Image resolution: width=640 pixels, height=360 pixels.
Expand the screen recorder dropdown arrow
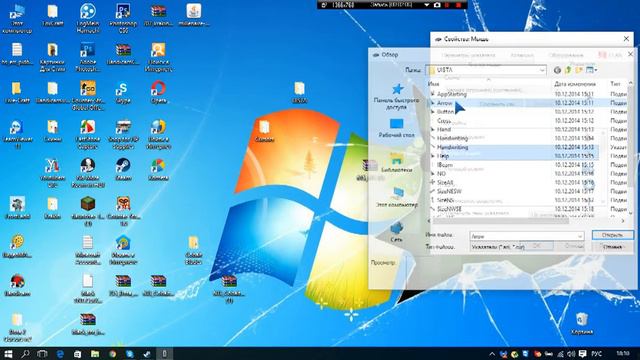(x=427, y=5)
